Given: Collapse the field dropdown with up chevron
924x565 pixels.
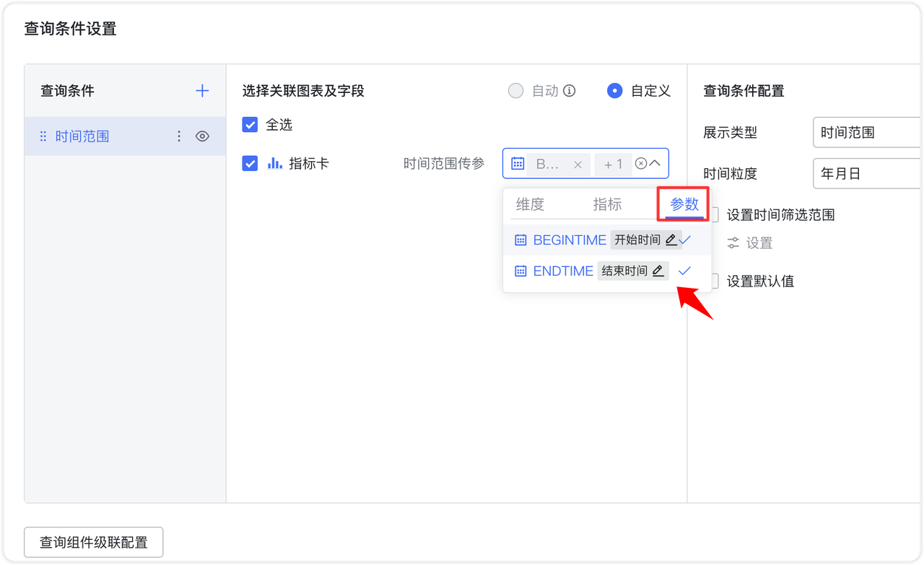Looking at the screenshot, I should [x=655, y=164].
